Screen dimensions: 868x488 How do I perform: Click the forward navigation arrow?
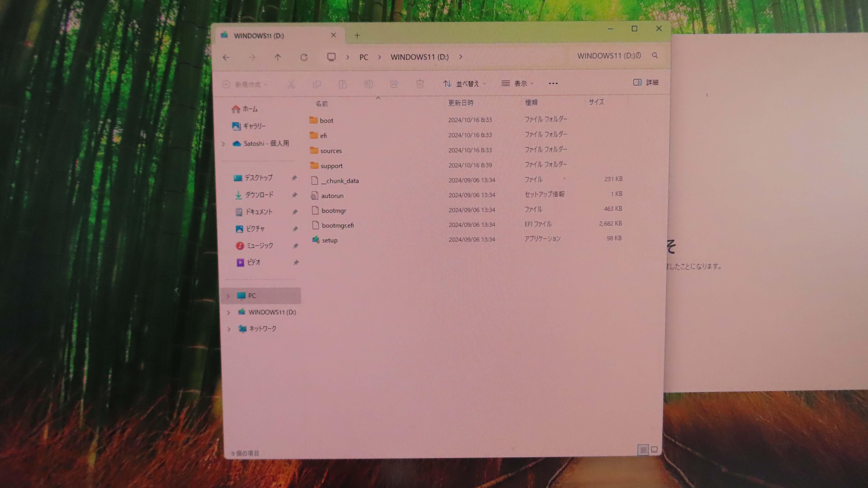[252, 58]
